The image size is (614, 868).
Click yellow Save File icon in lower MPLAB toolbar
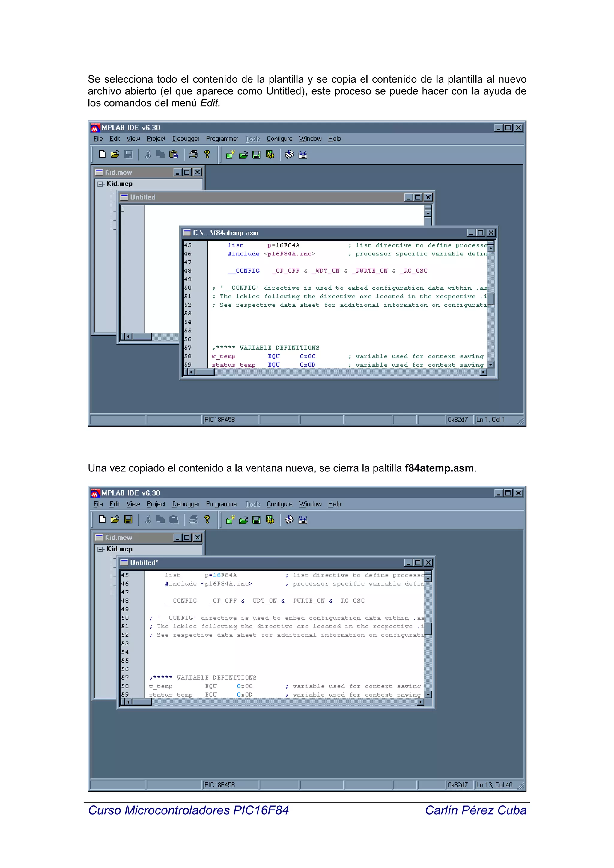coord(129,519)
